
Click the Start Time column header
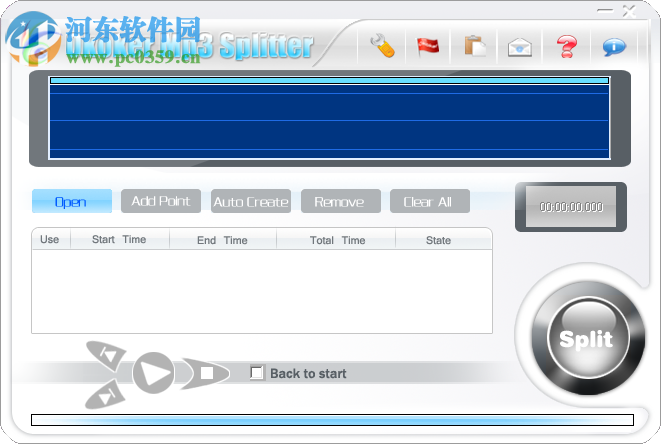119,239
